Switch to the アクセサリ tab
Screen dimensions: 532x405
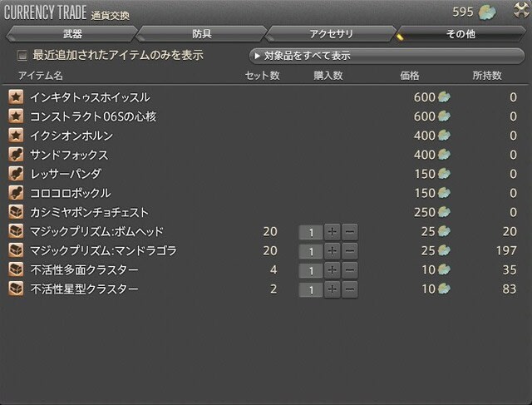click(331, 34)
